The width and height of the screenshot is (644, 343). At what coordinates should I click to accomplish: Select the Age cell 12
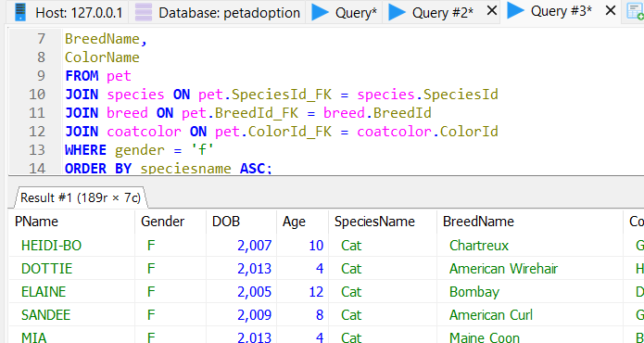[302, 292]
